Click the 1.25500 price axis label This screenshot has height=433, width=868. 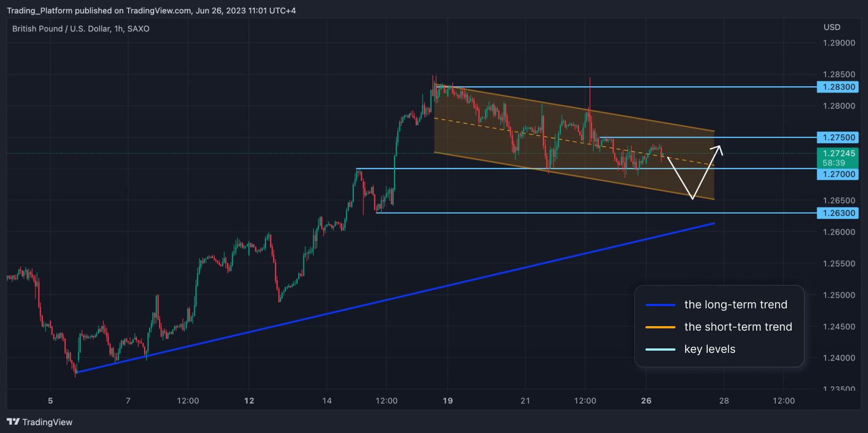pos(839,263)
